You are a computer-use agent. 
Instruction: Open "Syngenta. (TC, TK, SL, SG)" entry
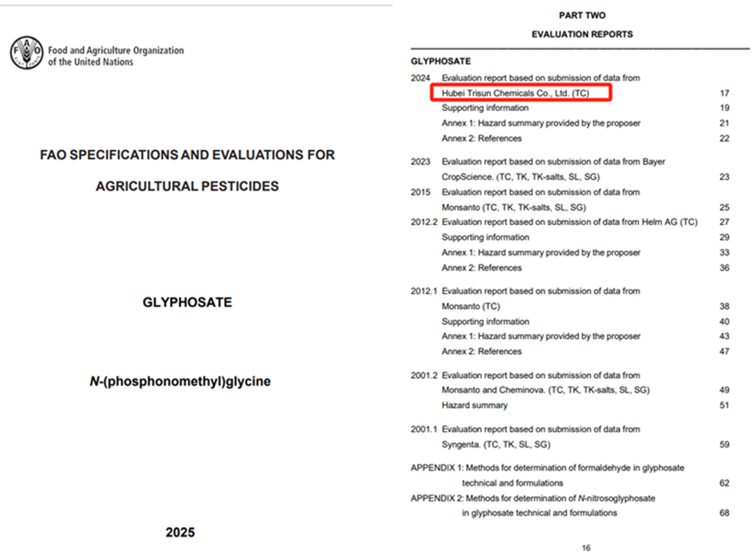pos(496,445)
